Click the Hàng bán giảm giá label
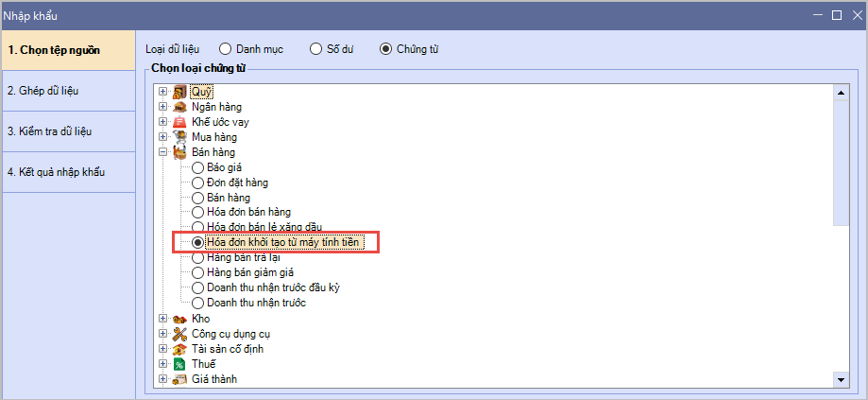The width and height of the screenshot is (868, 400). click(x=245, y=273)
